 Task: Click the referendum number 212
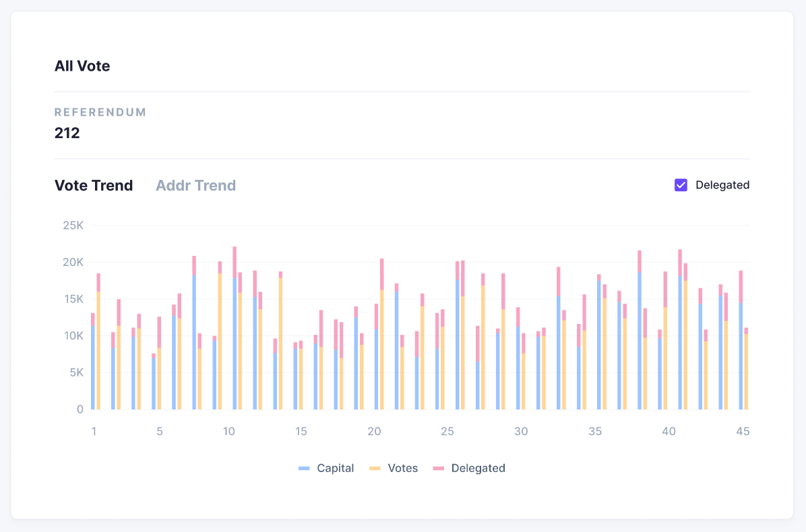tap(66, 133)
